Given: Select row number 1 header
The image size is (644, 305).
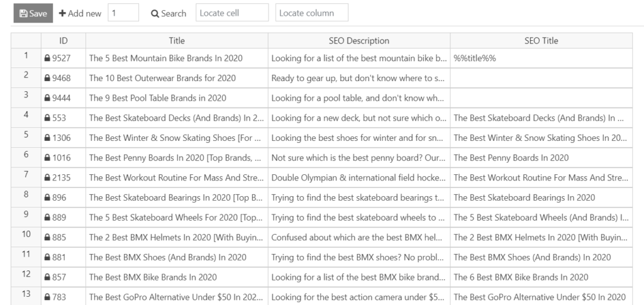Looking at the screenshot, I should tap(26, 58).
